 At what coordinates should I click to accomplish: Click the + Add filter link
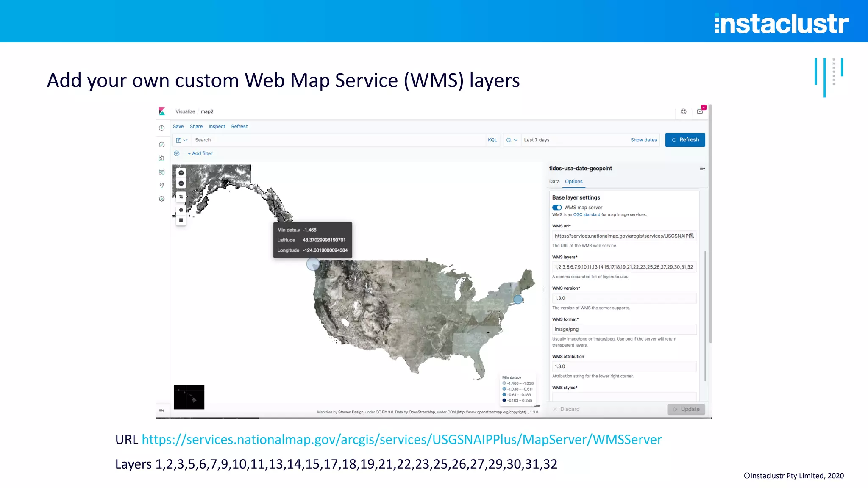(x=200, y=153)
